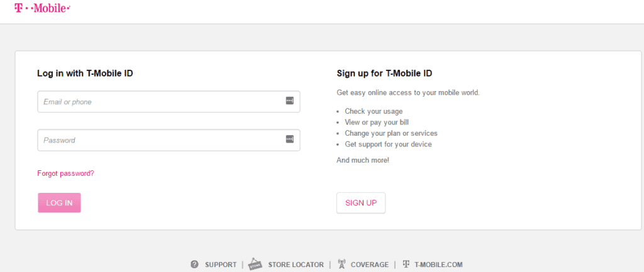Focus the Email or phone field
This screenshot has width=644, height=272.
point(169,102)
